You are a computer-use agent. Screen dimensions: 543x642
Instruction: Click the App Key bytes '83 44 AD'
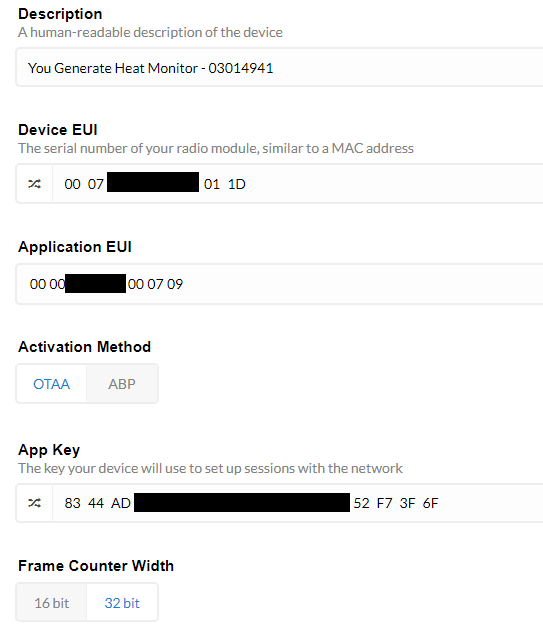coord(97,503)
